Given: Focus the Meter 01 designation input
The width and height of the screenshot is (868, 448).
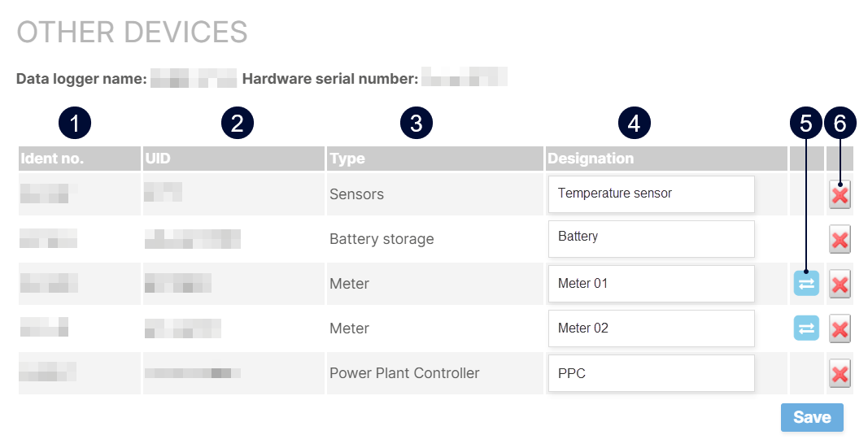Looking at the screenshot, I should click(x=651, y=284).
